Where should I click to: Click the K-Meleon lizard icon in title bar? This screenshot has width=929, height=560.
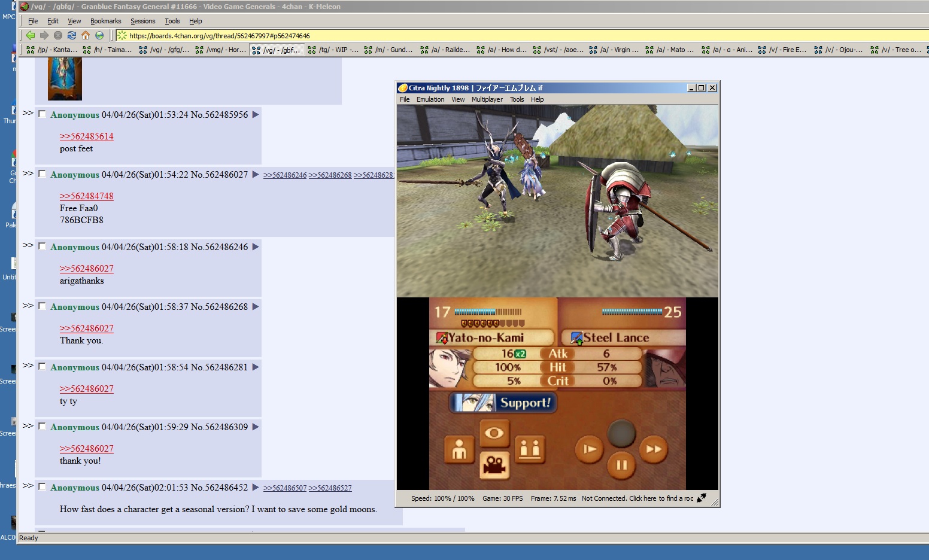tap(25, 7)
